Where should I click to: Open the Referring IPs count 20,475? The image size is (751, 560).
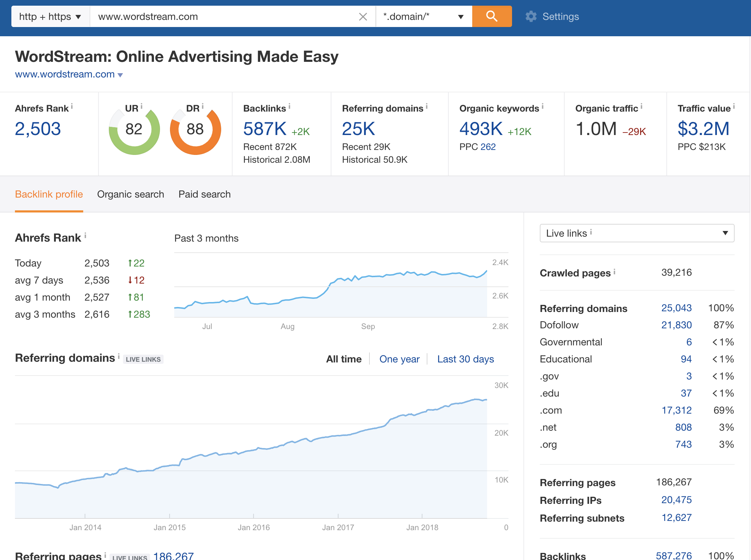tap(677, 500)
